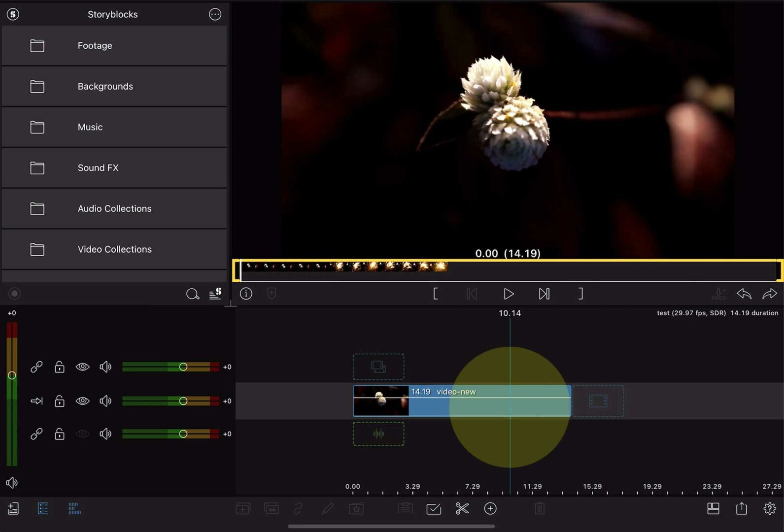Open the Music folder
Image resolution: width=784 pixels, height=532 pixels.
pyautogui.click(x=114, y=127)
